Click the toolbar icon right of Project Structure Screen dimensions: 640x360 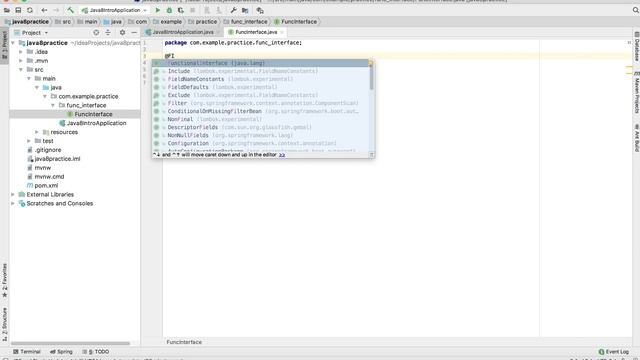pos(260,10)
